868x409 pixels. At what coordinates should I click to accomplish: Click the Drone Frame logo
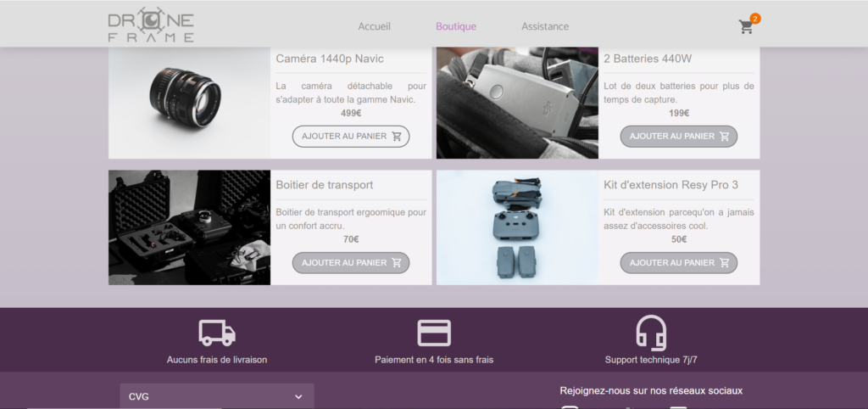click(151, 25)
